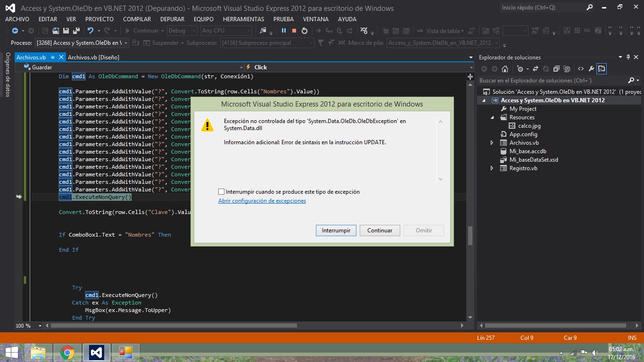Click the Properties wrench icon in Solution Explorer
This screenshot has height=362, width=644.
[591, 69]
